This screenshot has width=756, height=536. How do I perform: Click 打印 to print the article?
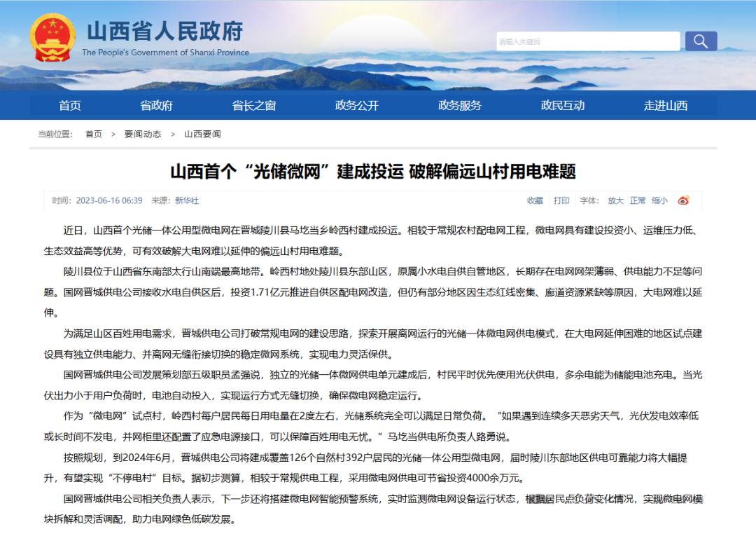[561, 200]
